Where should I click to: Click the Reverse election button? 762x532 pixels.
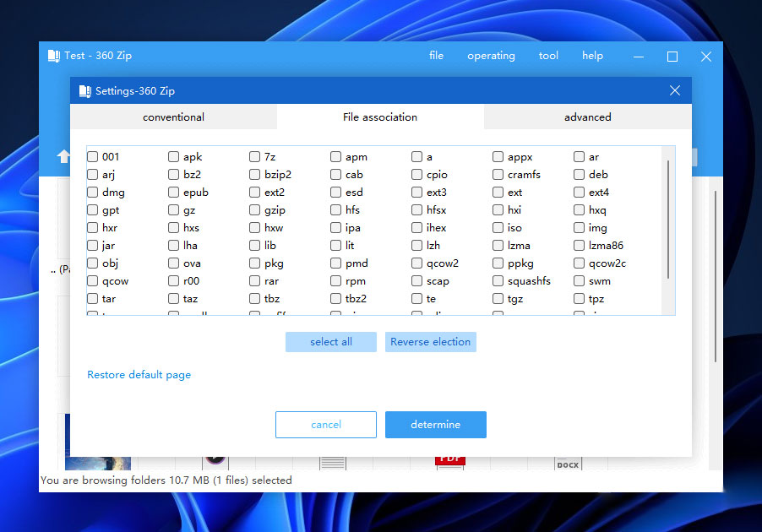[x=431, y=341]
